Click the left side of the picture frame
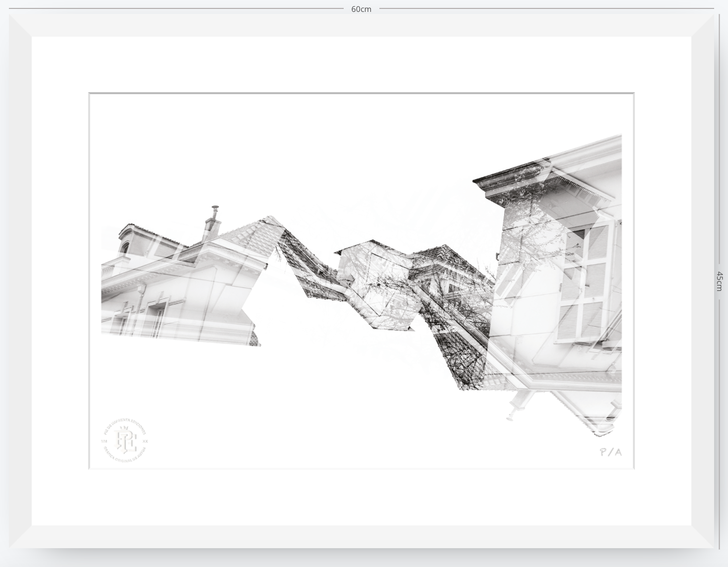The height and width of the screenshot is (567, 728). (20, 281)
